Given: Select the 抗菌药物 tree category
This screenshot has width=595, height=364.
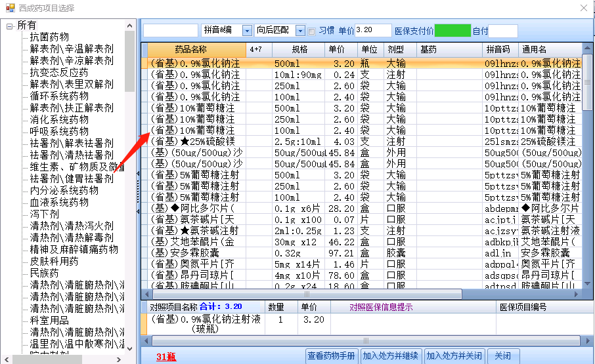Looking at the screenshot, I should 49,37.
